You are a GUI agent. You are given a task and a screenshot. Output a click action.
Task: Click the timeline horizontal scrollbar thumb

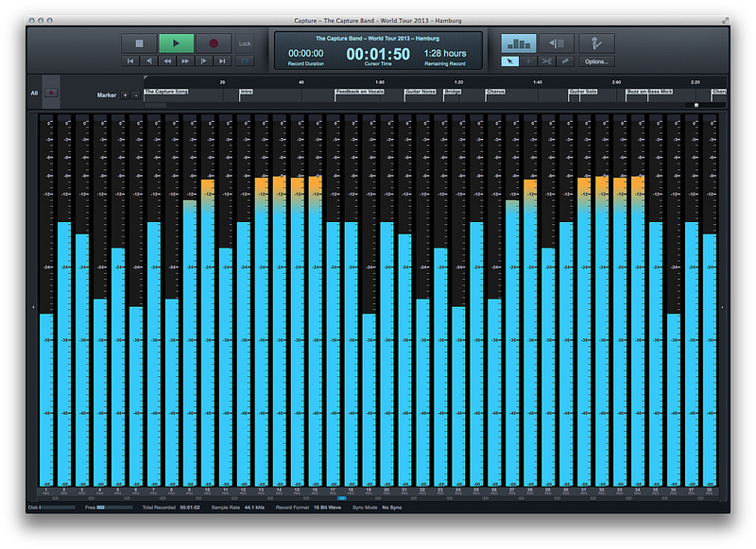click(x=155, y=105)
